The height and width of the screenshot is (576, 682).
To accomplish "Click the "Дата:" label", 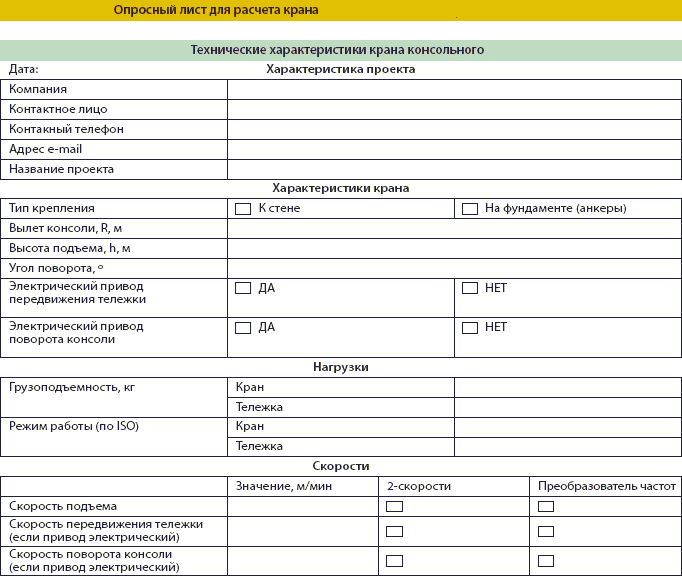I will (x=23, y=69).
